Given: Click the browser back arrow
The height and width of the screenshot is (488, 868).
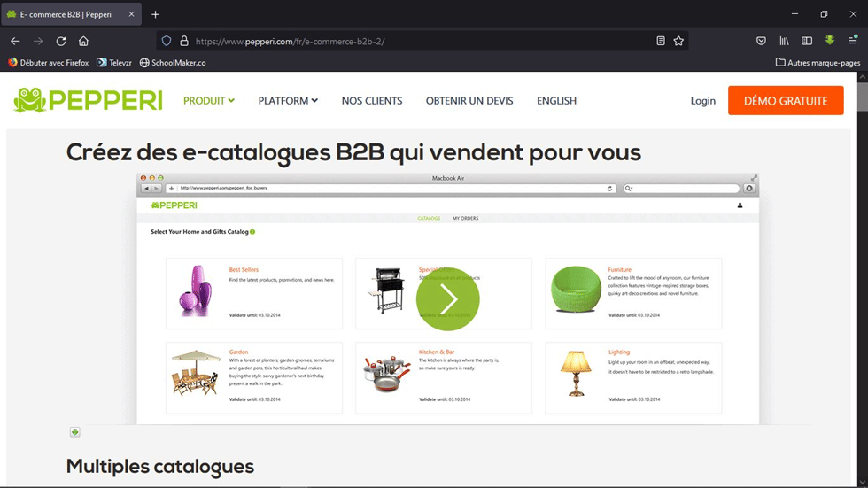Looking at the screenshot, I should point(15,41).
